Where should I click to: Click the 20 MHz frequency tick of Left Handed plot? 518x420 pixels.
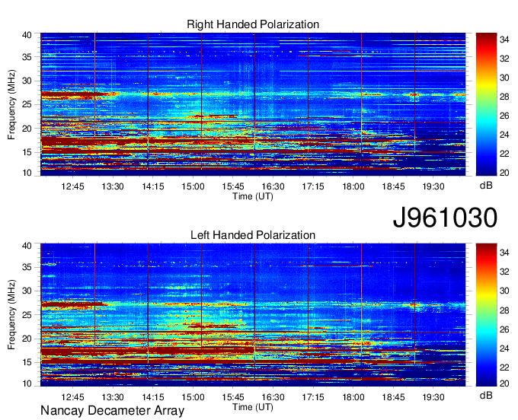point(27,339)
